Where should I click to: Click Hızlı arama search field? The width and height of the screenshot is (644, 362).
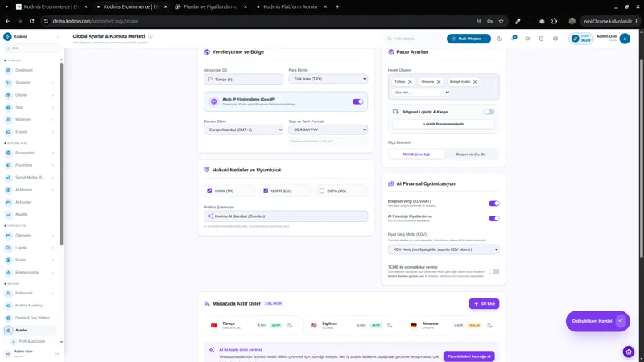coord(414,39)
